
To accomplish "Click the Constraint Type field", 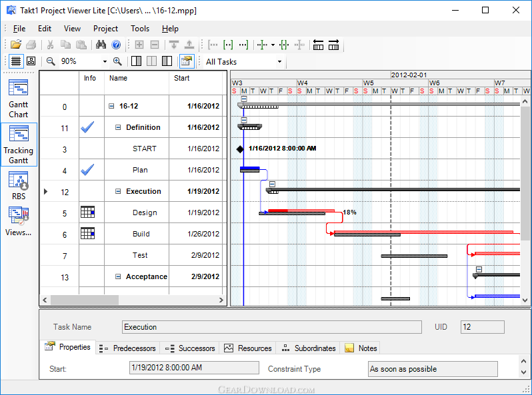I will point(433,369).
